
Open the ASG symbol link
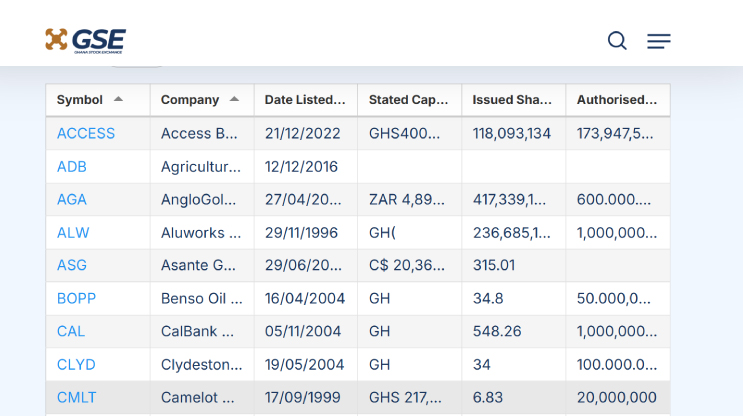click(72, 265)
